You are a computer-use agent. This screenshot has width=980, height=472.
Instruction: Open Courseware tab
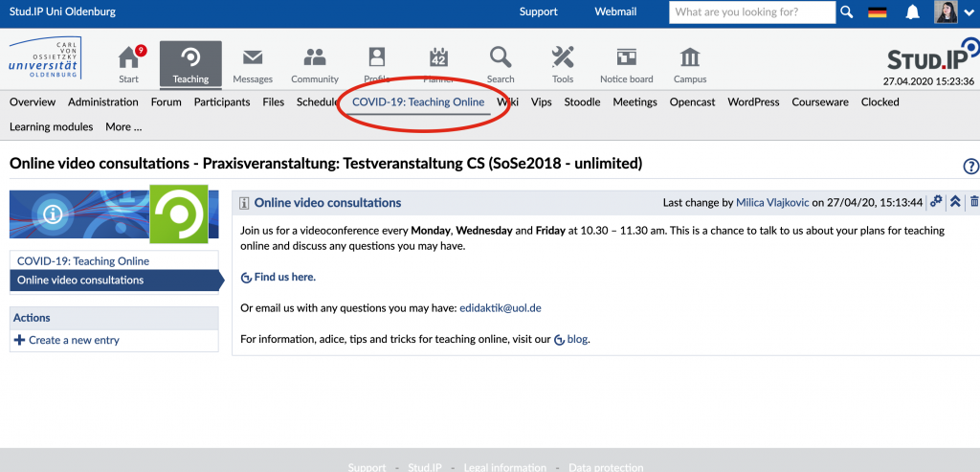tap(820, 101)
